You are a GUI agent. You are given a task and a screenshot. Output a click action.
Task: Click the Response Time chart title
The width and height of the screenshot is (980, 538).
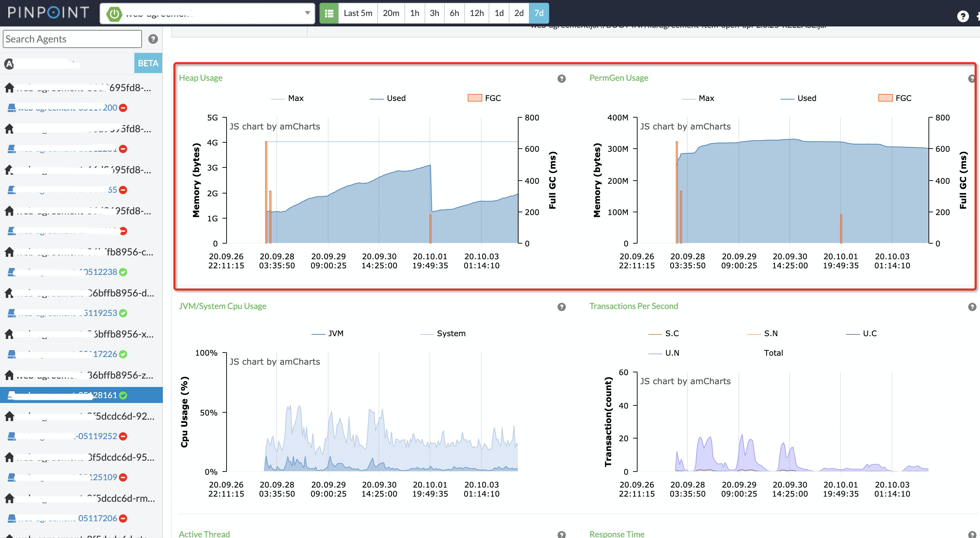[x=617, y=534]
